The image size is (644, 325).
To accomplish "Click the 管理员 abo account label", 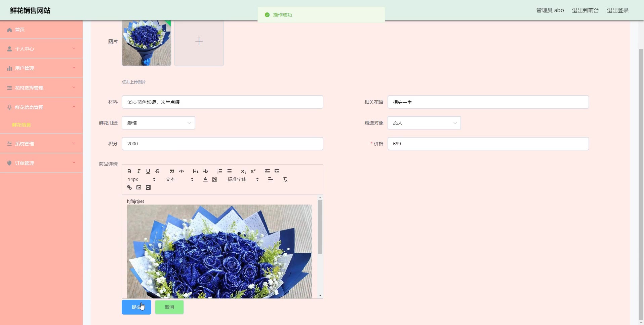I will (x=550, y=10).
